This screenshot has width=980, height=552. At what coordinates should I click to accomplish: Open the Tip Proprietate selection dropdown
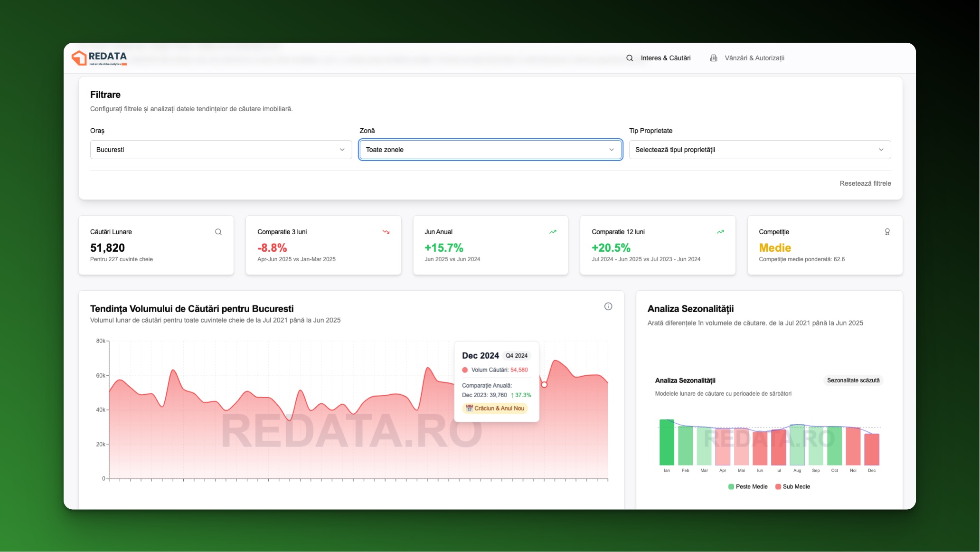759,149
